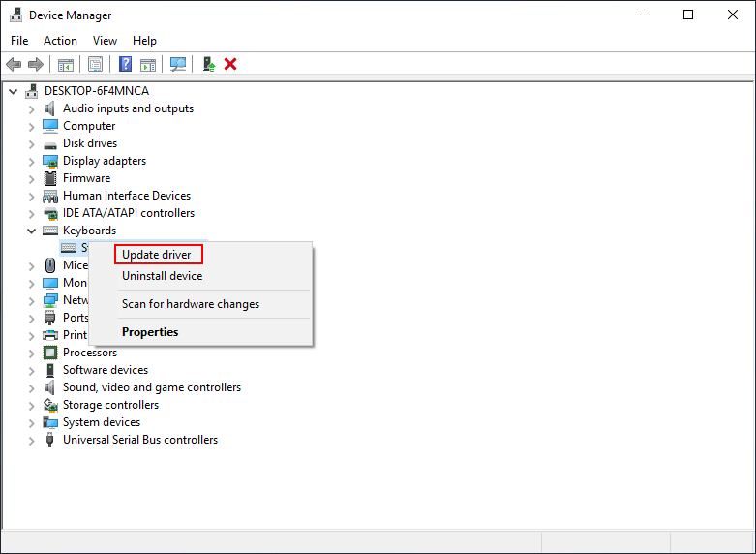Select the DESKTOP-6F4MNCA text label
Image resolution: width=756 pixels, height=554 pixels.
click(x=97, y=91)
